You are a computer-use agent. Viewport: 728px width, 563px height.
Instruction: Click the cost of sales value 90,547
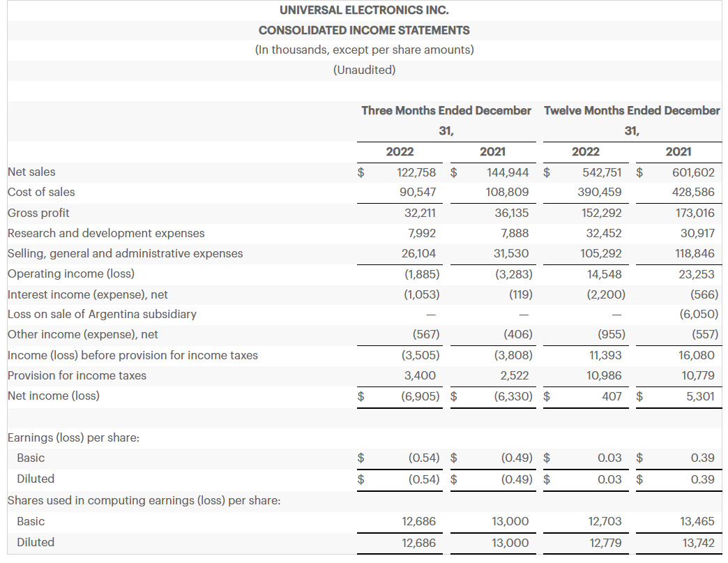coord(418,192)
